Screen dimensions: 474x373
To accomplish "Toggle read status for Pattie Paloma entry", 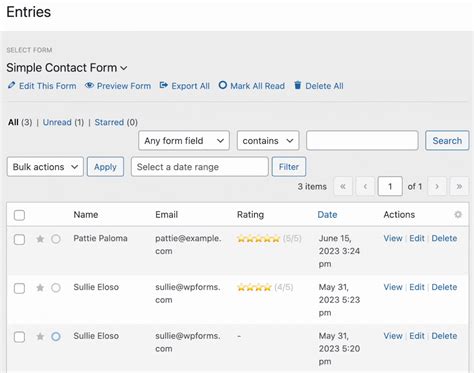I will point(56,239).
